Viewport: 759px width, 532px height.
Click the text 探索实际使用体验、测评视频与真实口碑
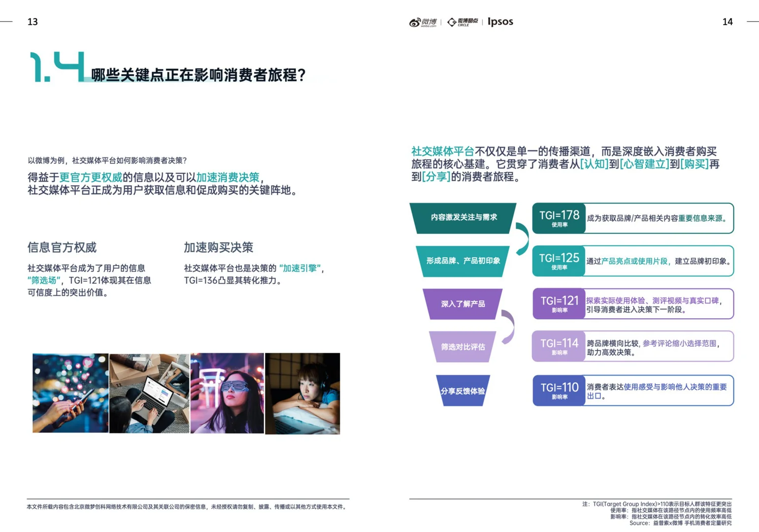click(x=652, y=300)
